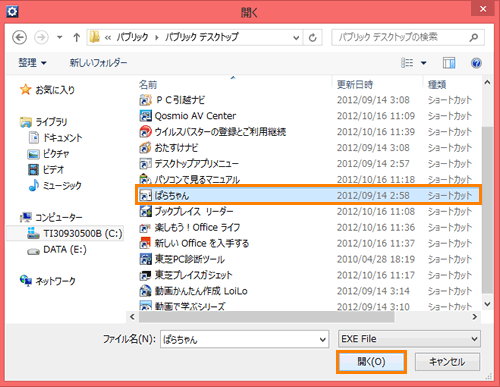Image resolution: width=500 pixels, height=387 pixels.
Task: Go up one folder level
Action: click(x=77, y=37)
